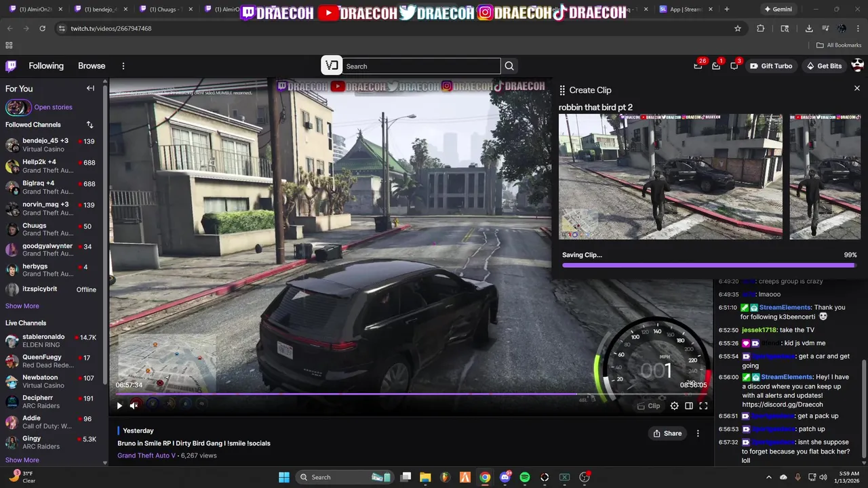Unmute the video player volume
This screenshot has height=488, width=868.
(x=134, y=405)
